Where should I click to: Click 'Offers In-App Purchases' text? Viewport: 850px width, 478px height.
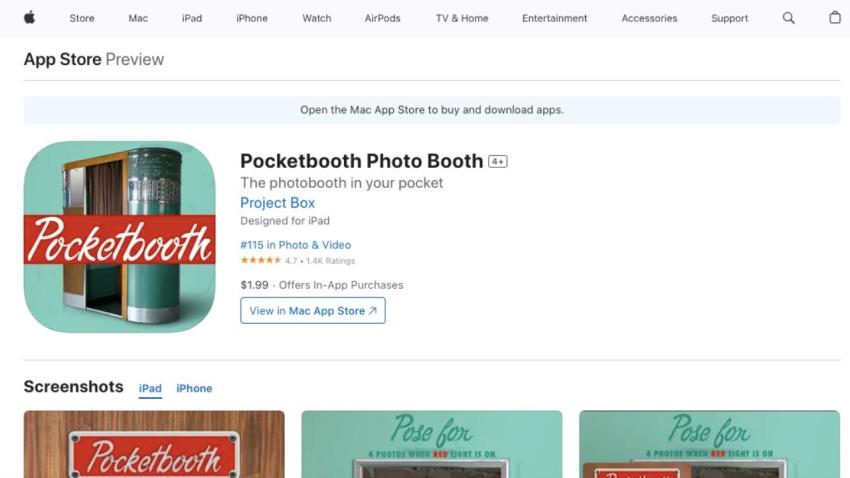tap(341, 285)
